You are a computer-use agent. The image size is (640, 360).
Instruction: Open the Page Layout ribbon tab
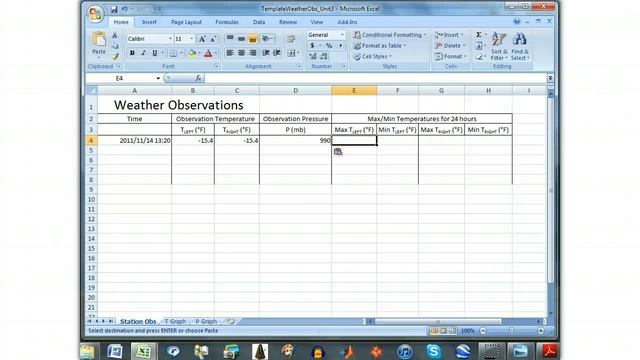coord(186,22)
